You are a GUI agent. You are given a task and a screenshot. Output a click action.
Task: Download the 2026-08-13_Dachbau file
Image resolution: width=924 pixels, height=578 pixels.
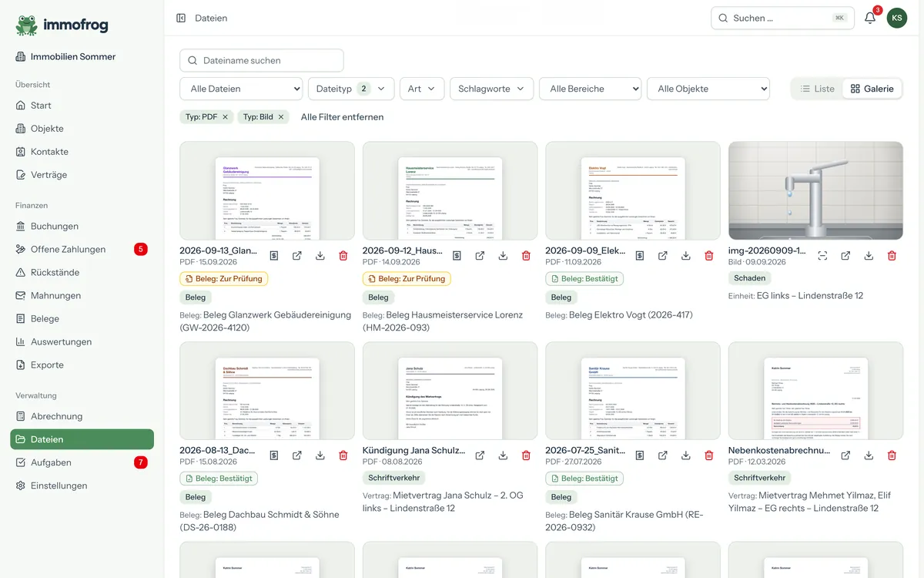[320, 455]
